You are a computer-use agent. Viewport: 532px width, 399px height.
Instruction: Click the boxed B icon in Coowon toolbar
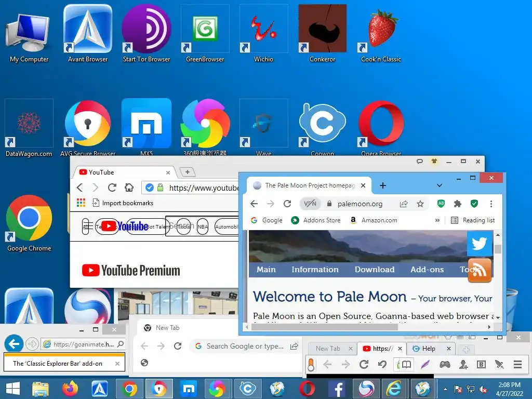tap(481, 365)
